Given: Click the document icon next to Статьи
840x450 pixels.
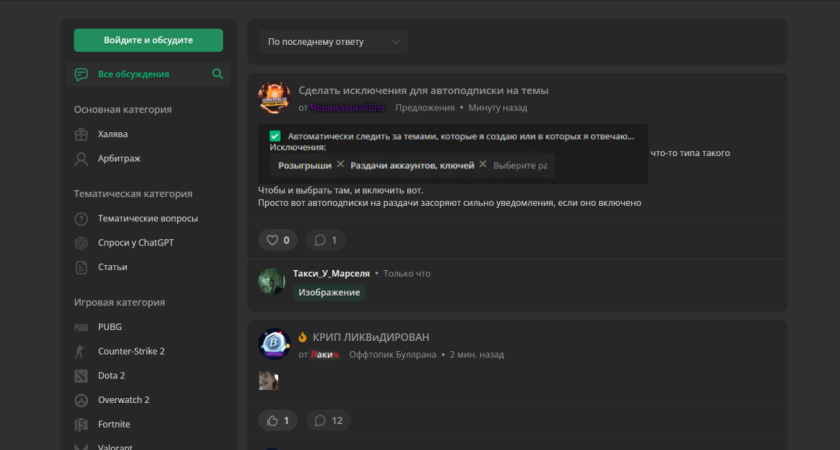Looking at the screenshot, I should coord(81,267).
